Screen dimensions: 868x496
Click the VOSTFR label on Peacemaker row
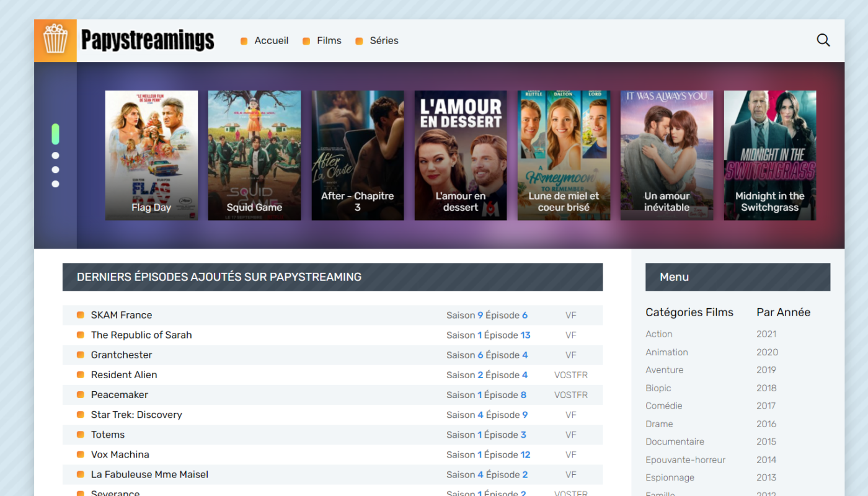[x=571, y=395]
